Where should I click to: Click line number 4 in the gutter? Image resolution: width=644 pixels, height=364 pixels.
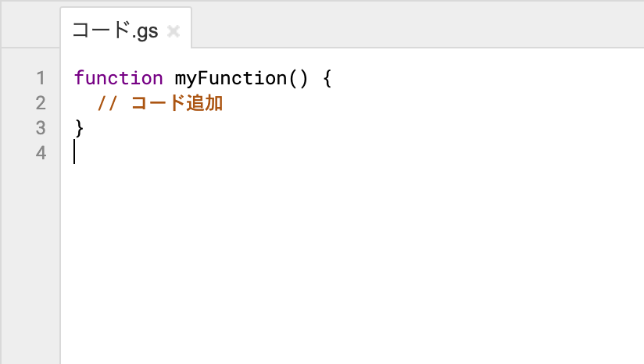pos(41,152)
